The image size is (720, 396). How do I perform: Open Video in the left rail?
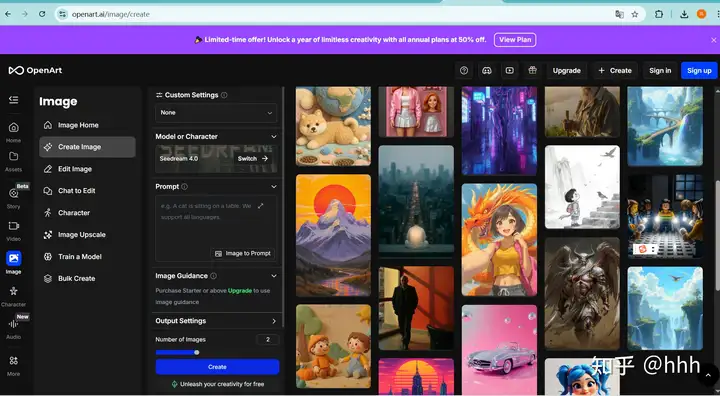click(x=13, y=231)
